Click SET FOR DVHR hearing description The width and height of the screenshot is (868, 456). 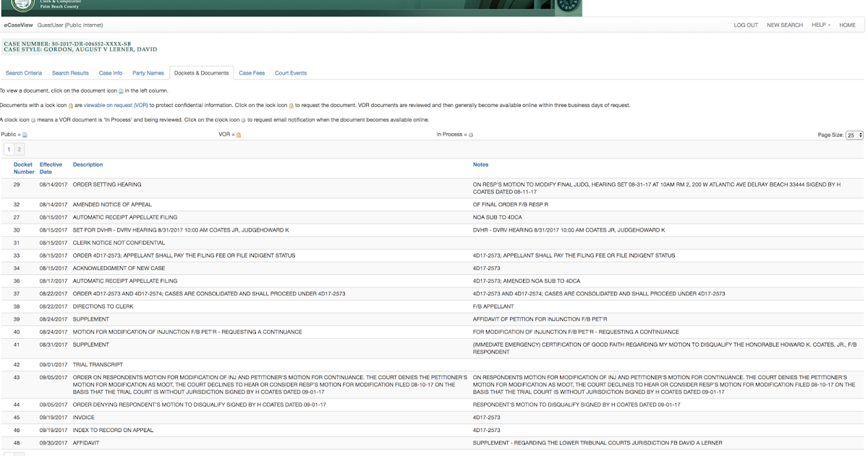point(181,230)
